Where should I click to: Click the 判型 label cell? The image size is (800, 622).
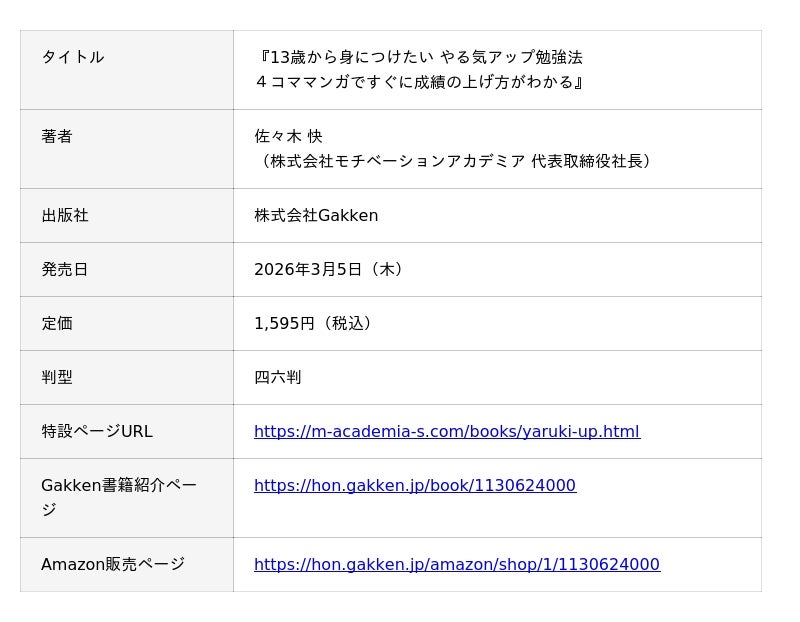(x=57, y=378)
